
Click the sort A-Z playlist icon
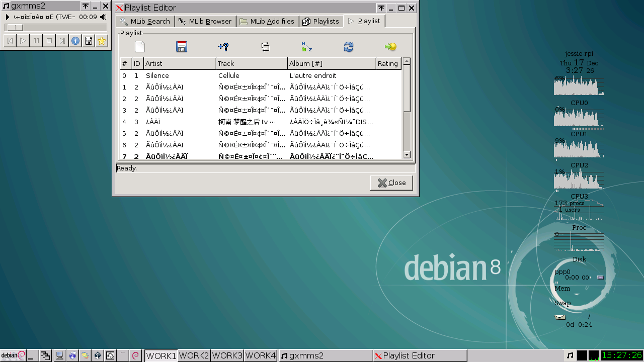click(x=307, y=47)
